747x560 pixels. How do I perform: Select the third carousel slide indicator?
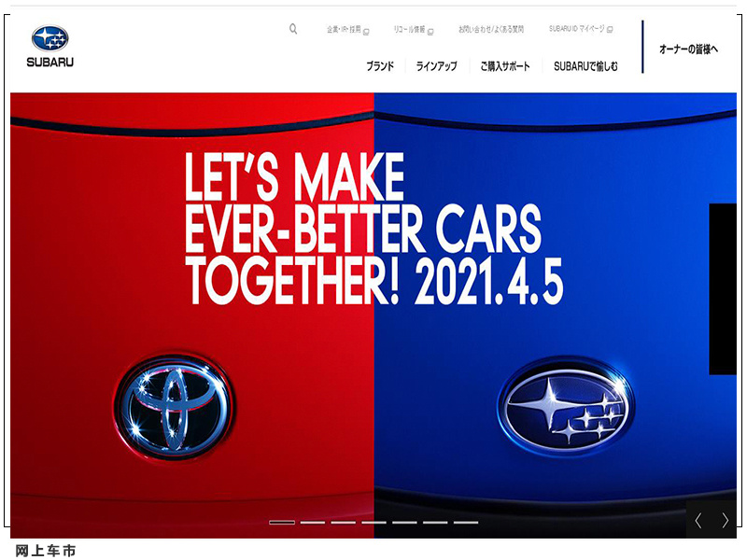point(344,523)
